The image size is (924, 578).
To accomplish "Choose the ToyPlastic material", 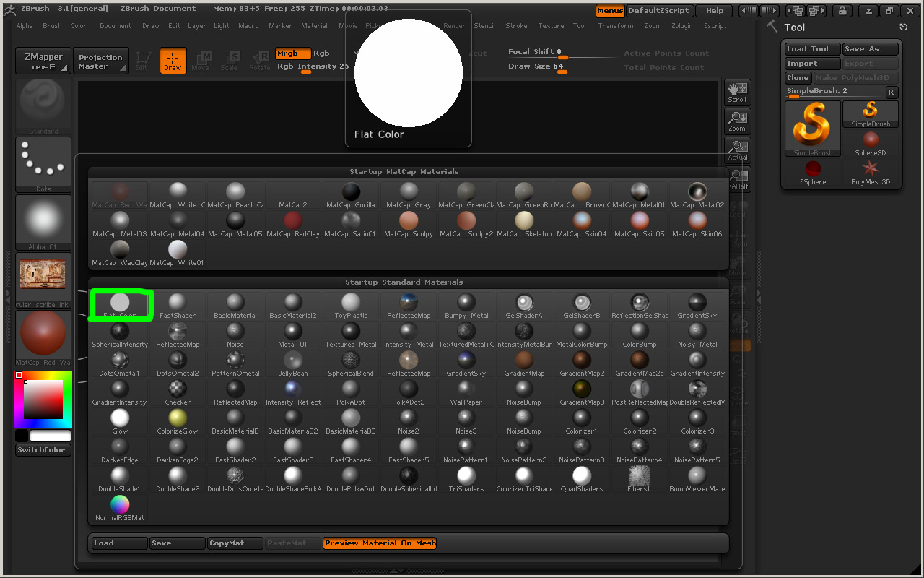I will pos(351,306).
